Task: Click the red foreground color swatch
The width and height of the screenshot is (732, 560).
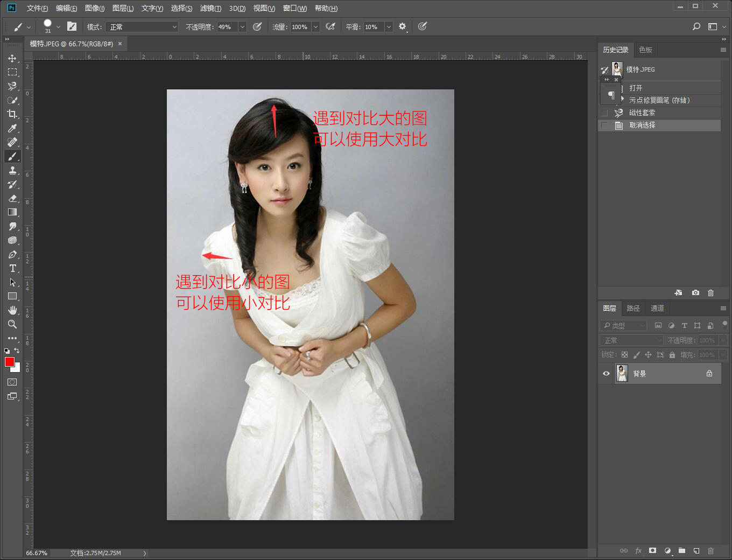Action: click(x=9, y=362)
